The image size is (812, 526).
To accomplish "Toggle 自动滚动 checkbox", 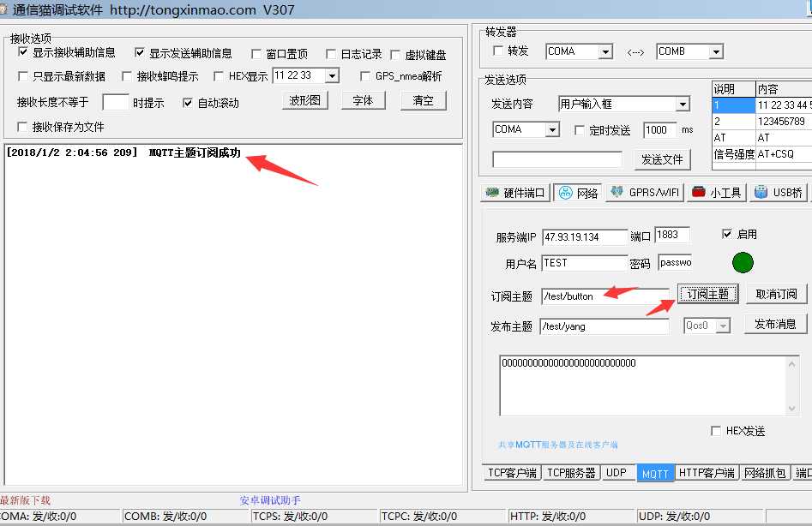I will 188,103.
